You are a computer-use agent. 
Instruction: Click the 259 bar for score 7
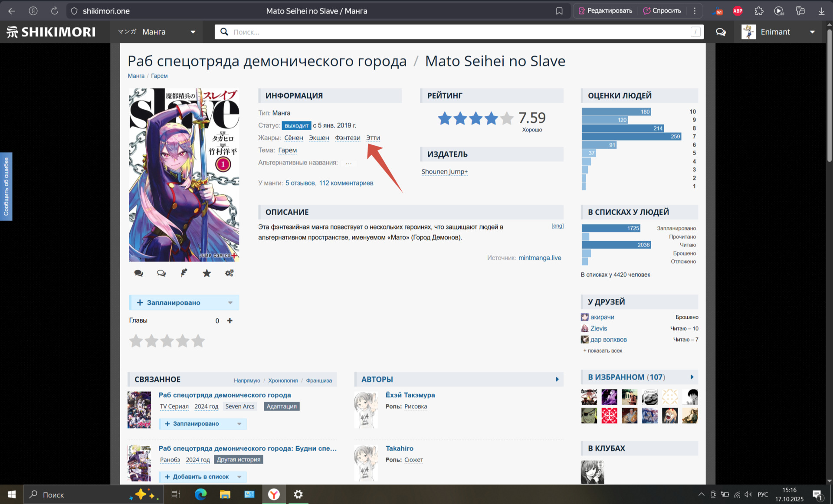click(x=631, y=136)
